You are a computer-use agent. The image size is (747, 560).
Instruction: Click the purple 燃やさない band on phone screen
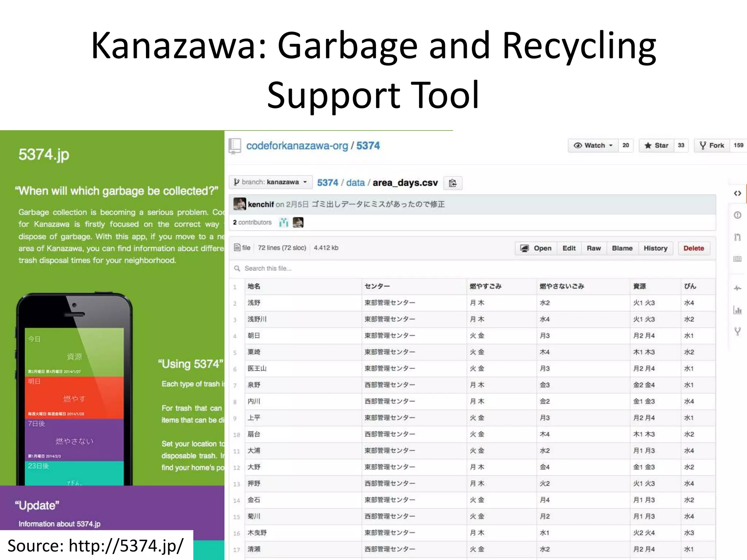tap(74, 440)
